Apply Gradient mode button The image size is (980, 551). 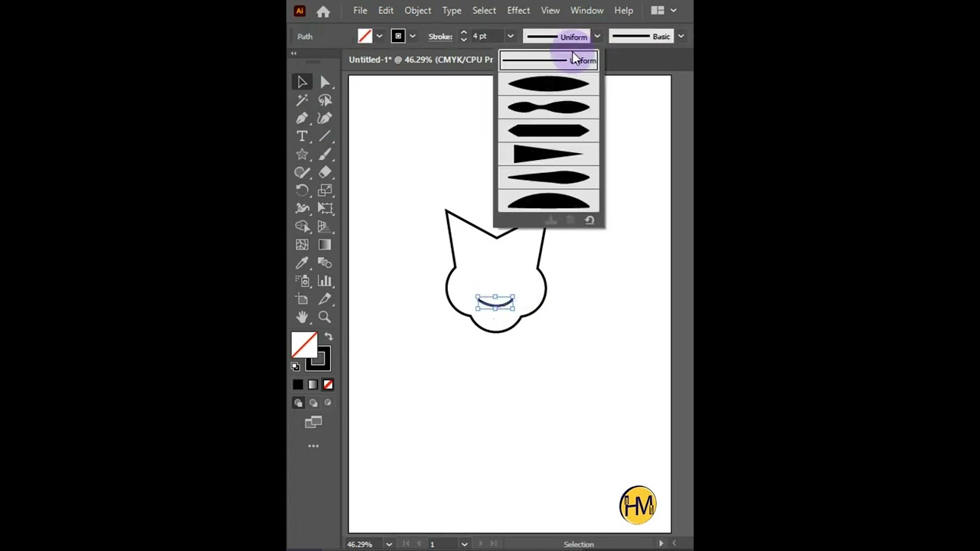pos(313,384)
